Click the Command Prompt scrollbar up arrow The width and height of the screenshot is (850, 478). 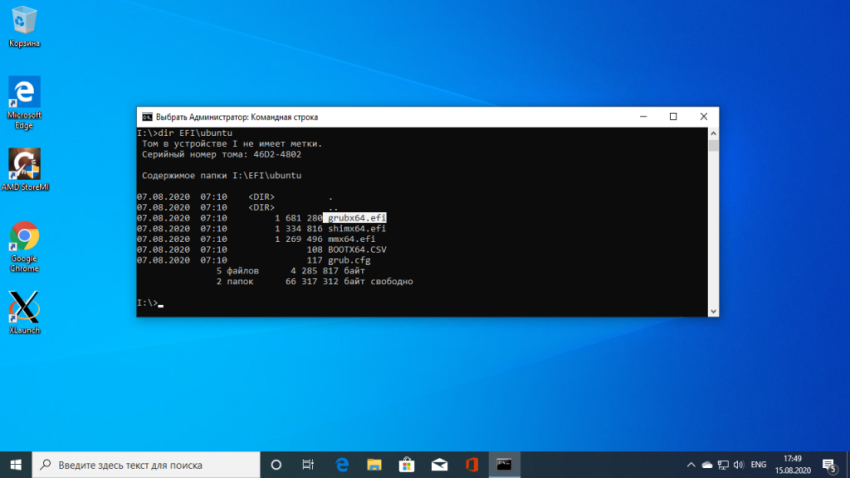coord(713,132)
